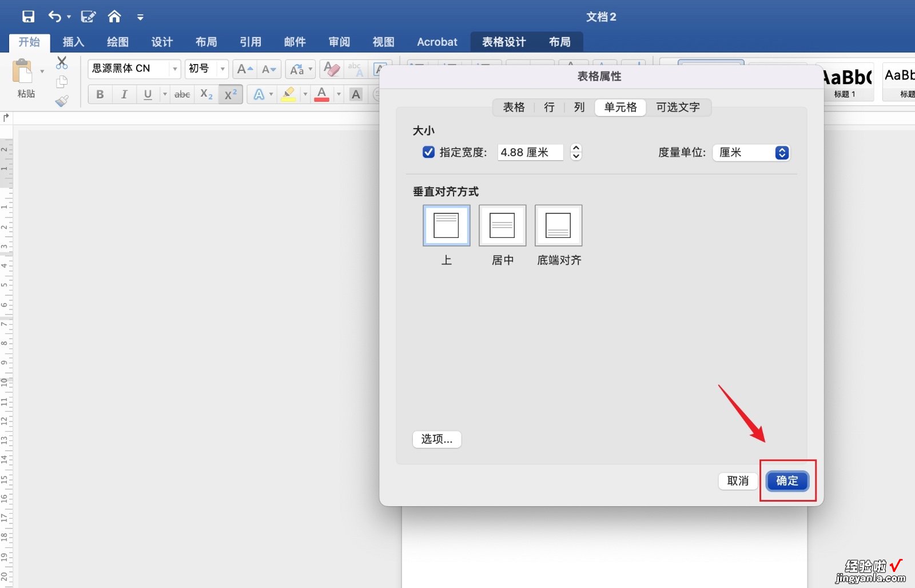The width and height of the screenshot is (915, 588).
Task: Click the width stepper arrows
Action: 576,152
